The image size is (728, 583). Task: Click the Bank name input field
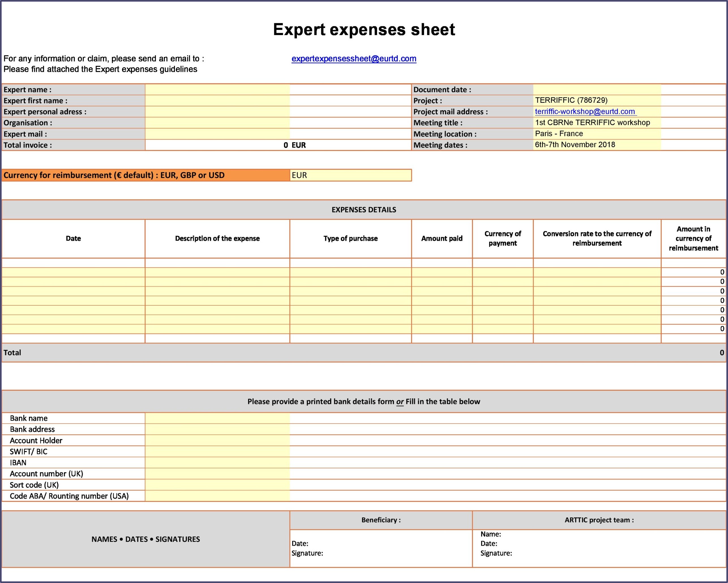(217, 418)
